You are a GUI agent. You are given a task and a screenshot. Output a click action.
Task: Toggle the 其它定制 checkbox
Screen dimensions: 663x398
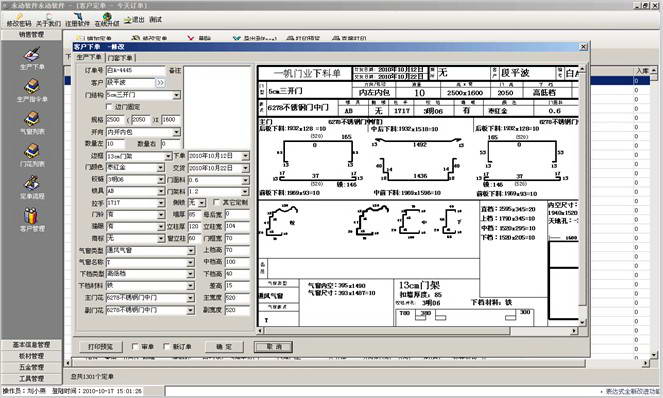[216, 203]
